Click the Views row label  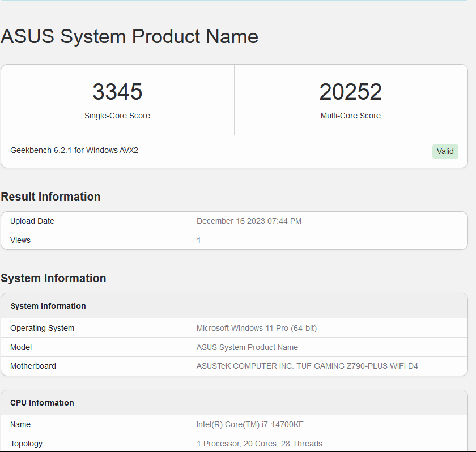20,240
